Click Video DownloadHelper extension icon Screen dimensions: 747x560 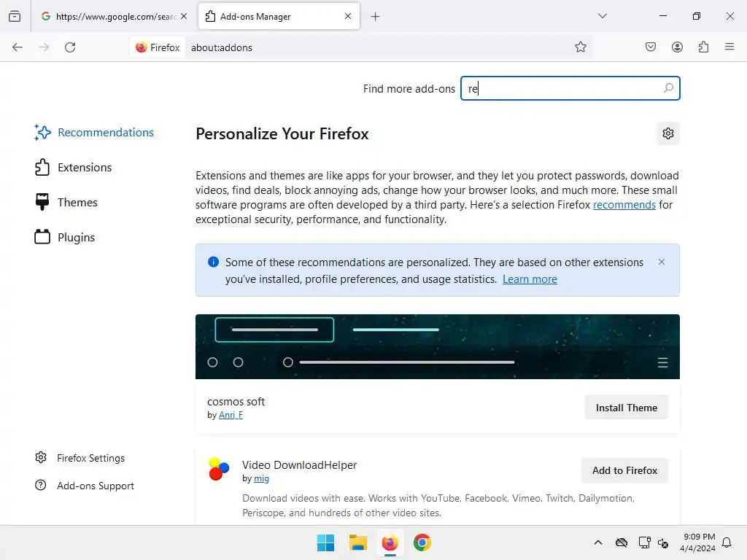click(x=219, y=469)
